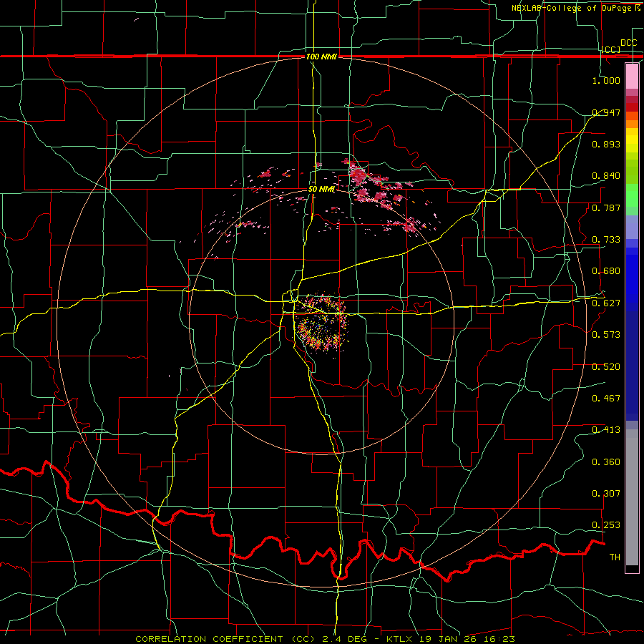Click the 1.000 value on color scale
644x644 pixels.
(x=606, y=80)
